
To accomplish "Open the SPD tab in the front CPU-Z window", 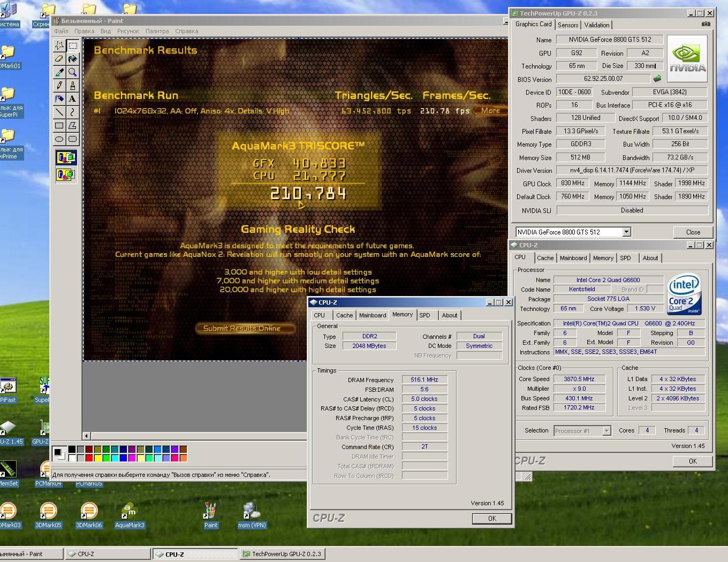I will click(x=424, y=315).
